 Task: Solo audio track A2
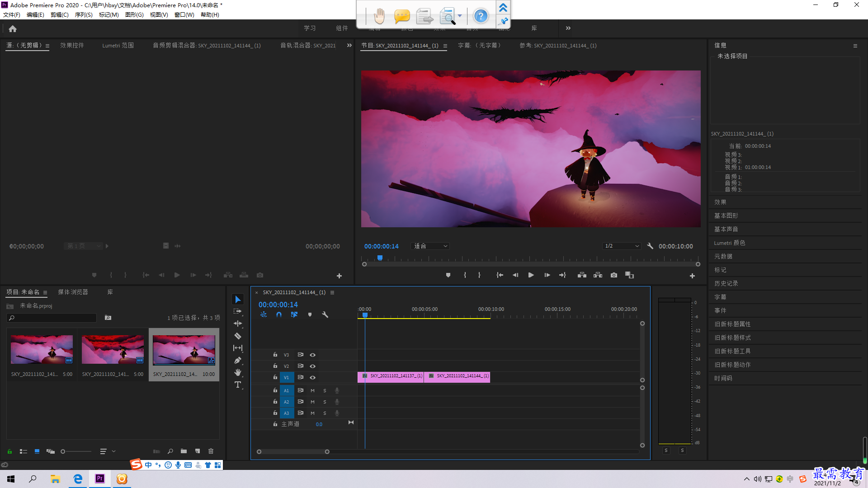point(325,402)
